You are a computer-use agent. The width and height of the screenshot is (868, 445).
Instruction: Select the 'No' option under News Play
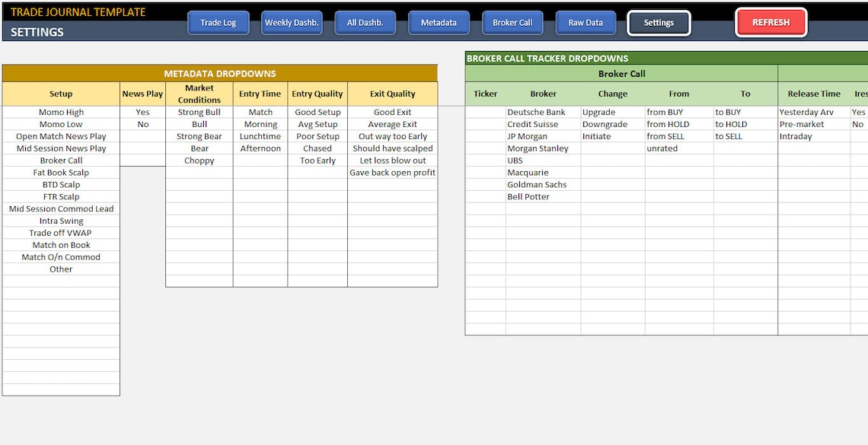[x=142, y=124]
